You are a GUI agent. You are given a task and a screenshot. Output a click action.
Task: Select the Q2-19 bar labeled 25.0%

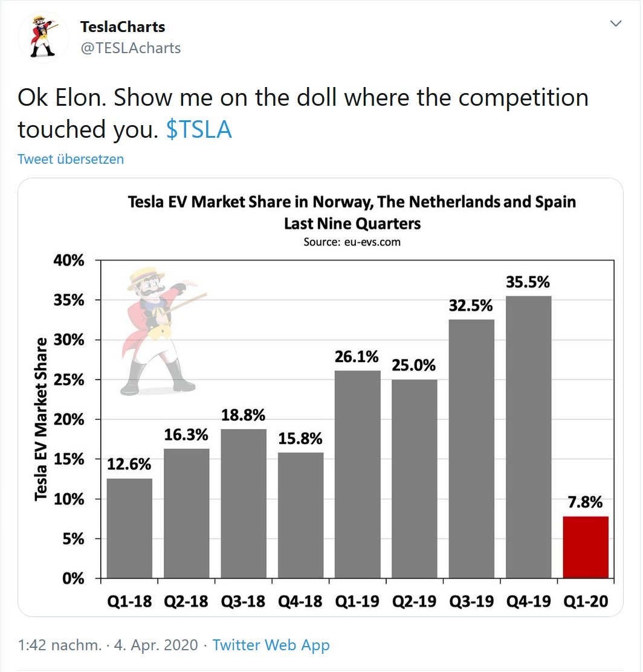point(414,478)
